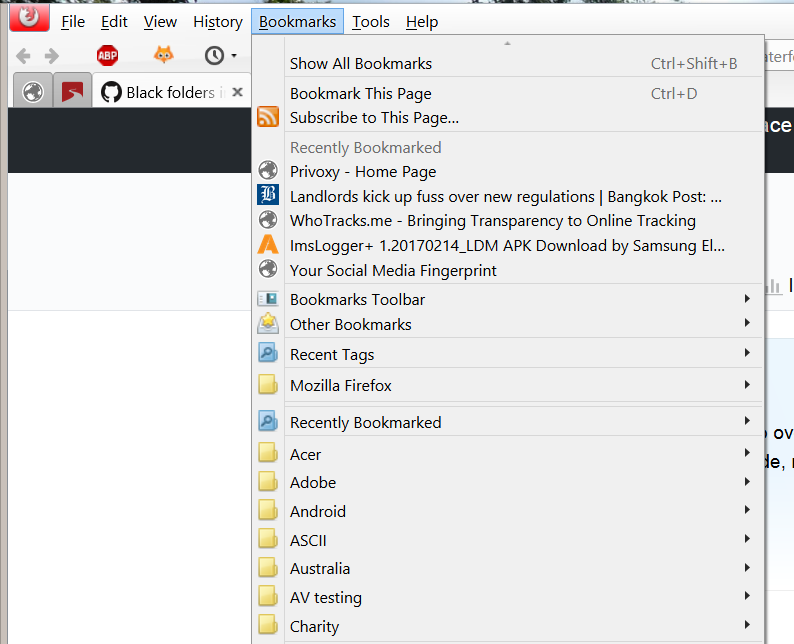
Task: Expand the Recent Tags arrow
Action: [747, 352]
